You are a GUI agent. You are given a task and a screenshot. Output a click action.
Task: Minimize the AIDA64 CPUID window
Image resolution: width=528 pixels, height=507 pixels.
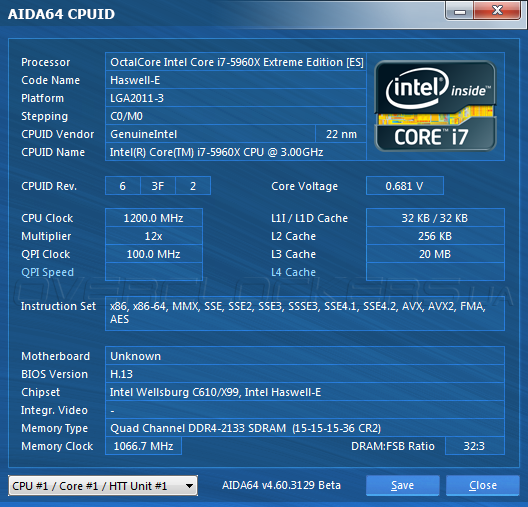[460, 11]
